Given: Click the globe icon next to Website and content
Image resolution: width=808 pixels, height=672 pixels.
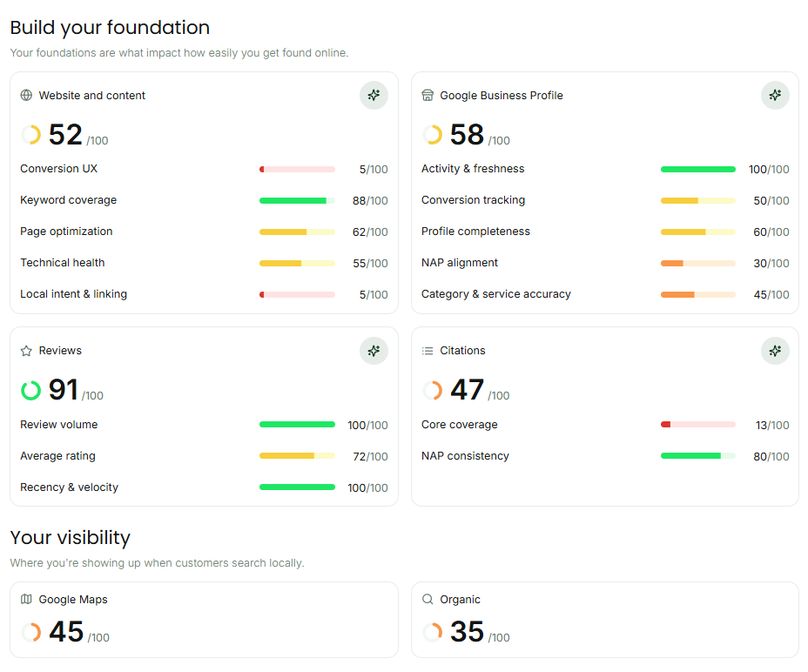Looking at the screenshot, I should tap(26, 96).
